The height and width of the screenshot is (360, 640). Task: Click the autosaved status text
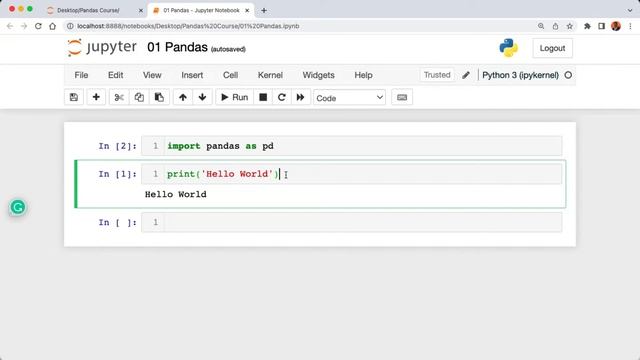(228, 49)
